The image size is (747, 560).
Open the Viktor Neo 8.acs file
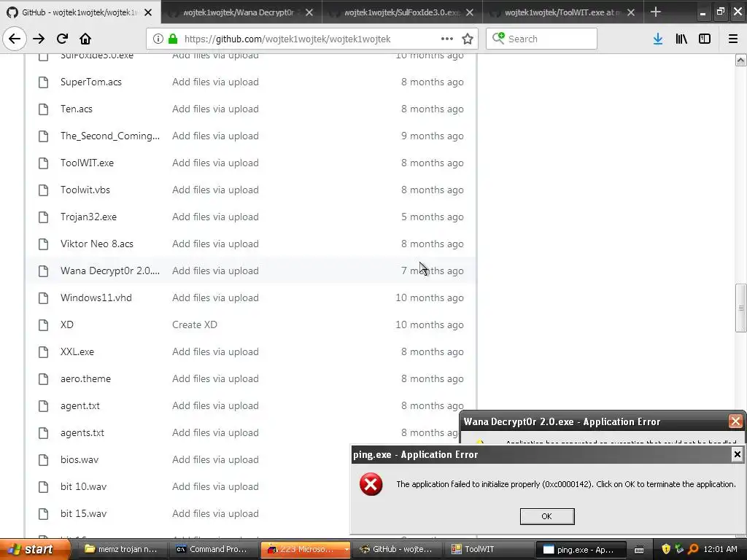tap(97, 244)
